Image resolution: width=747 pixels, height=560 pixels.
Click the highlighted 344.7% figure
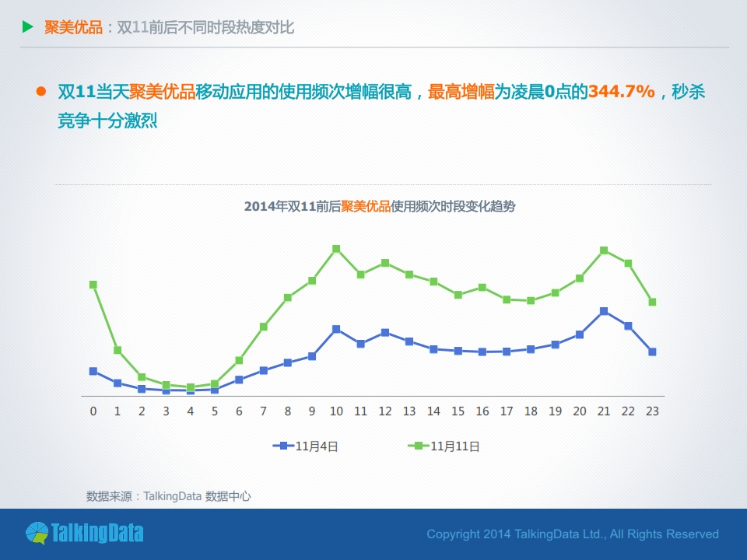pyautogui.click(x=621, y=92)
